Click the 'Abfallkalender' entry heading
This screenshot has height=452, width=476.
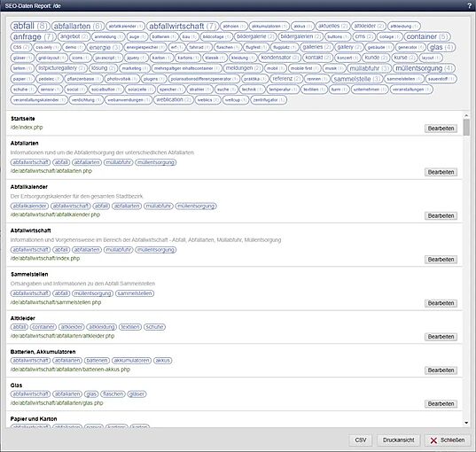pos(29,187)
